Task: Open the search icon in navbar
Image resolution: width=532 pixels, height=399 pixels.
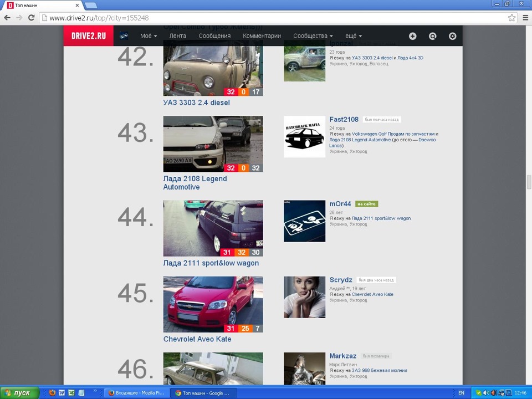Action: point(433,36)
